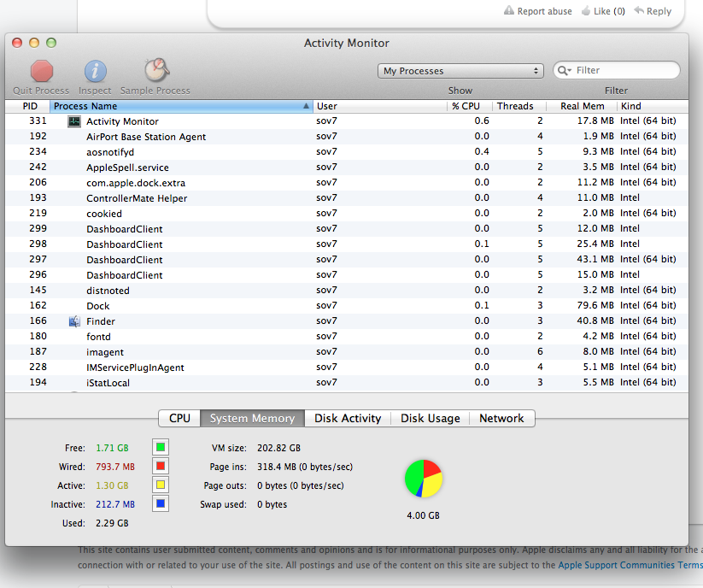
Task: Click the Page ins 318.4 MB value
Action: (305, 467)
